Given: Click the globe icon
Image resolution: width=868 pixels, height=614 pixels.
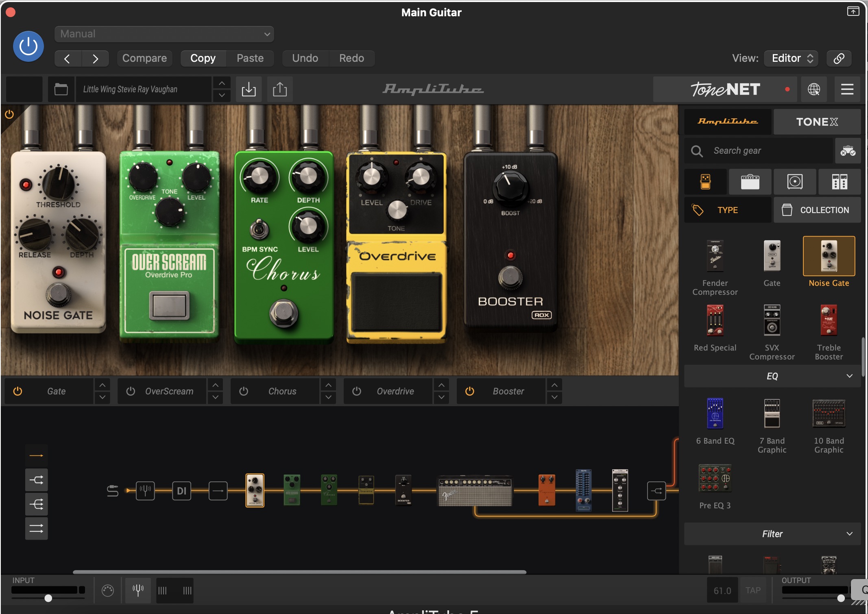Looking at the screenshot, I should (x=814, y=89).
